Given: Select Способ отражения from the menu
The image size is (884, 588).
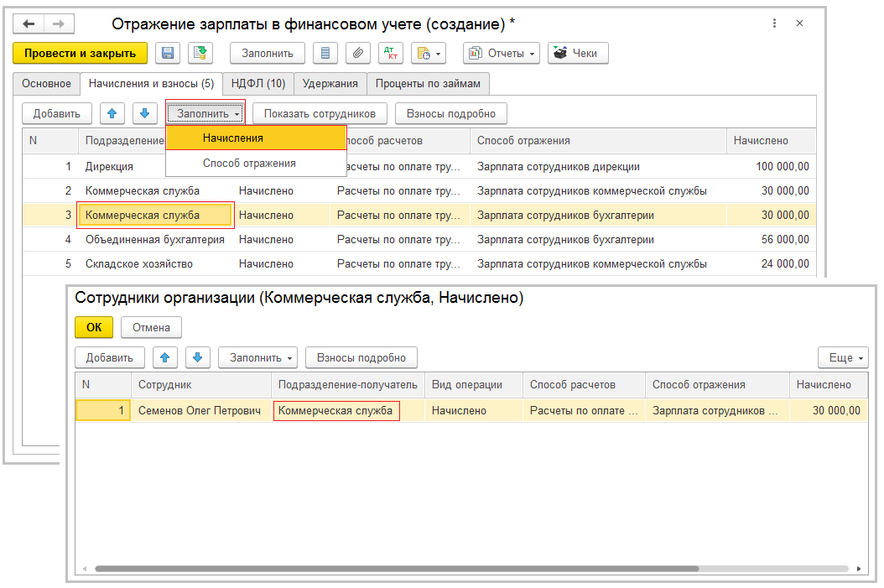Looking at the screenshot, I should click(249, 164).
